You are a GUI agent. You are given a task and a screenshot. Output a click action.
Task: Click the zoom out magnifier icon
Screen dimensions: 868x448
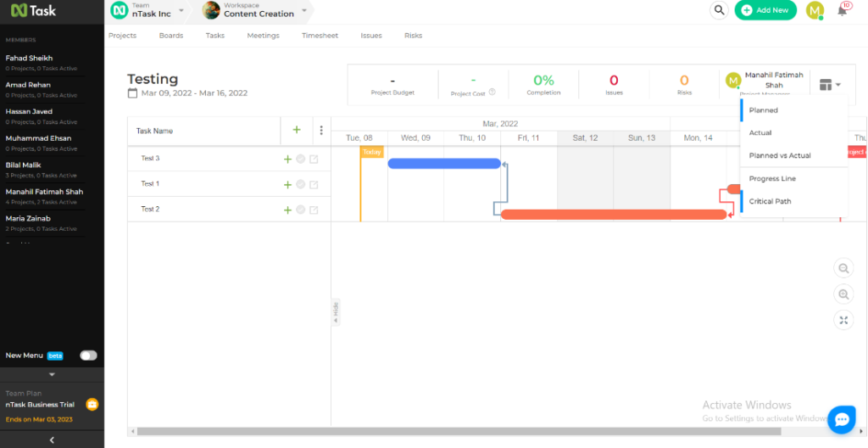(843, 268)
